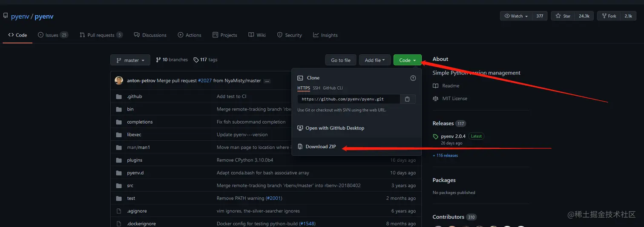Click the folder icon for completions
The image size is (644, 227).
tap(119, 122)
